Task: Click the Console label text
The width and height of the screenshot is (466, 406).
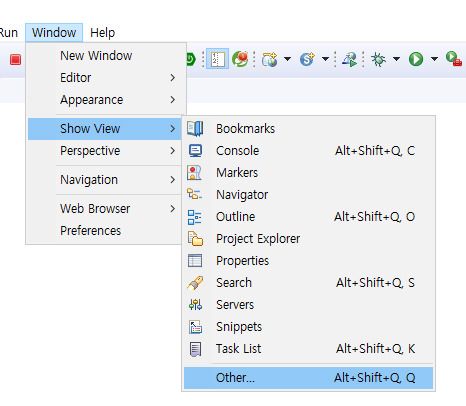Action: [237, 151]
